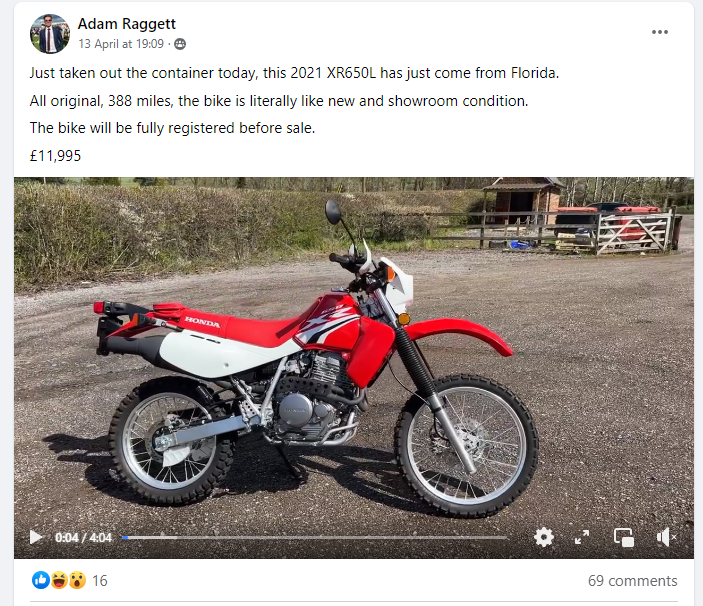This screenshot has width=703, height=606.
Task: View the Haha reaction icon
Action: (x=59, y=580)
